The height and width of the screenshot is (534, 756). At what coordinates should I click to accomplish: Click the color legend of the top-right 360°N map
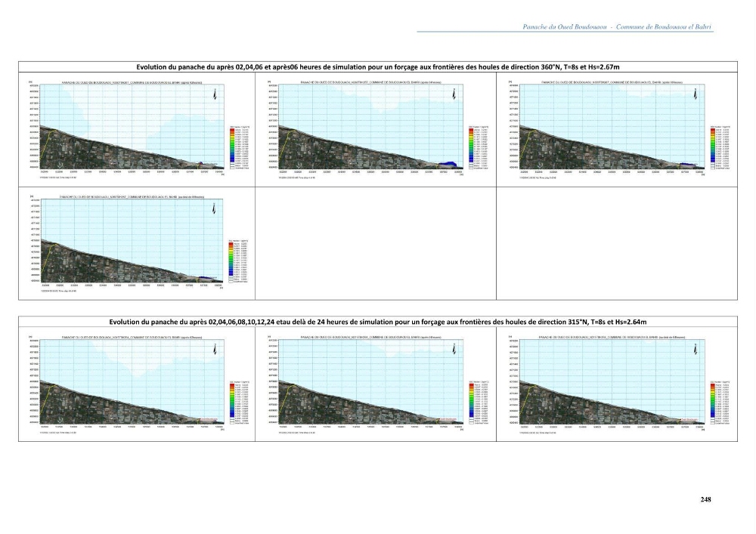(720, 148)
